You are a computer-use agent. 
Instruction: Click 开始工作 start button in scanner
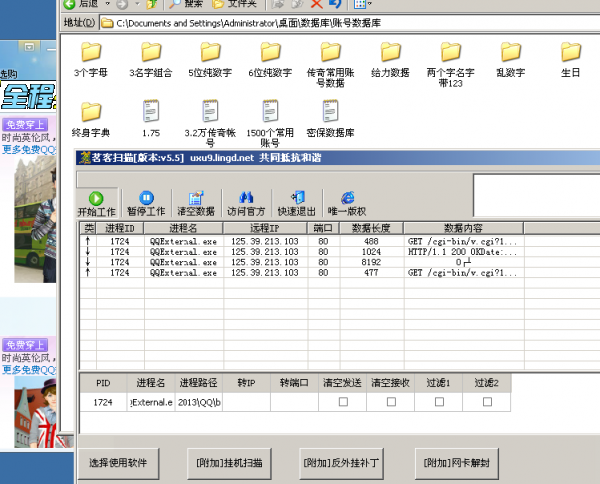pyautogui.click(x=96, y=204)
